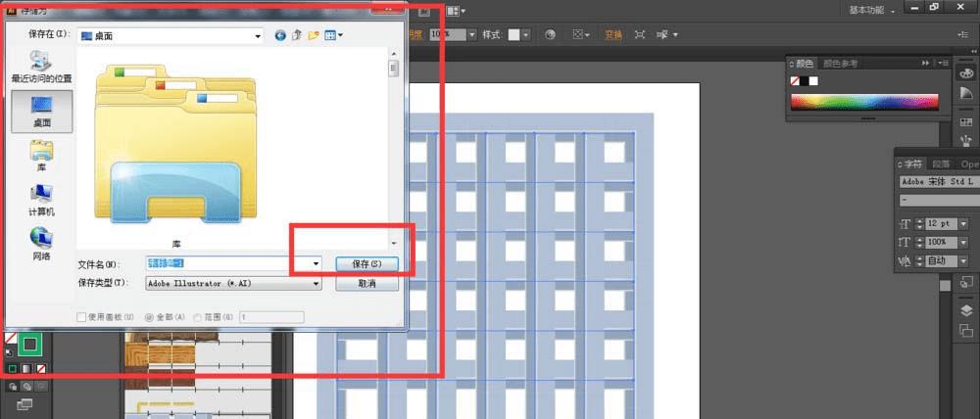
Task: Open the 保存在 location dropdown
Action: tap(170, 36)
